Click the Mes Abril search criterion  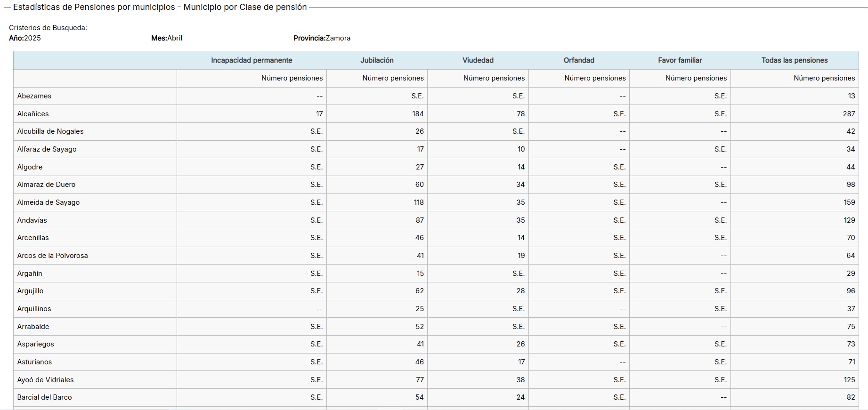click(x=167, y=38)
